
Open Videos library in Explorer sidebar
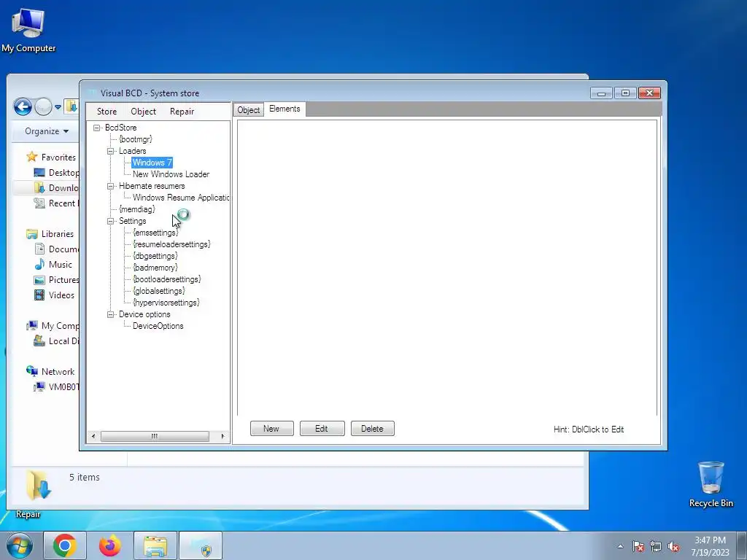(x=54, y=295)
